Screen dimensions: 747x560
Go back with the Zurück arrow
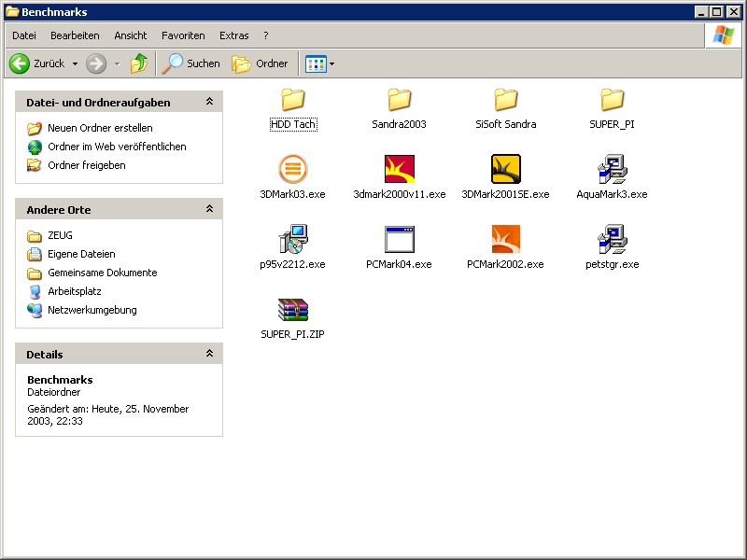click(x=20, y=63)
